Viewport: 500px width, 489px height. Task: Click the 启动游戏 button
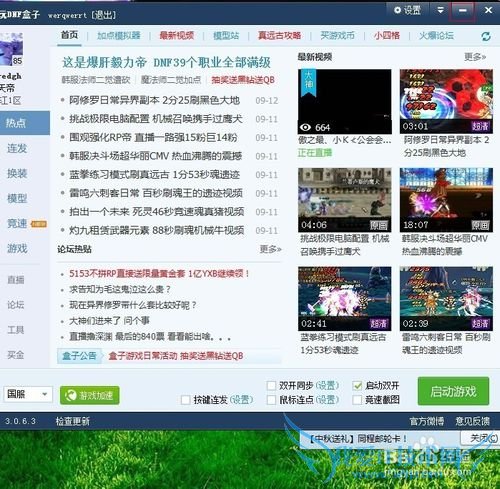click(x=453, y=391)
